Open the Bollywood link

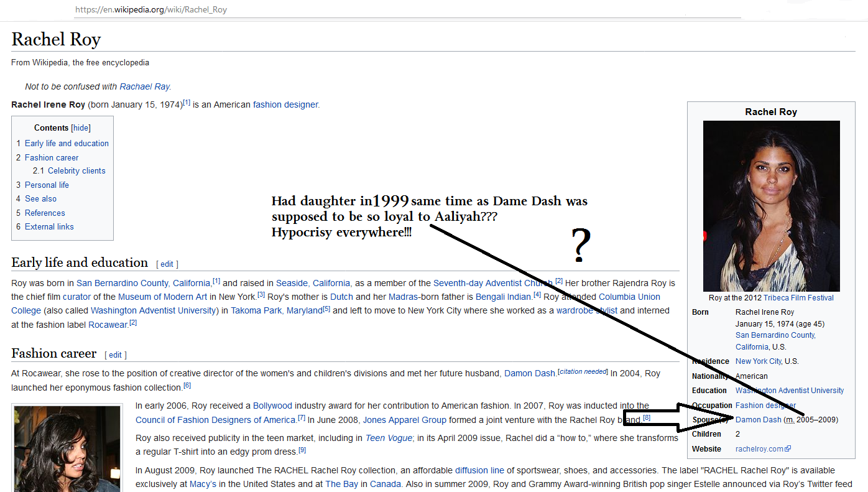[272, 406]
